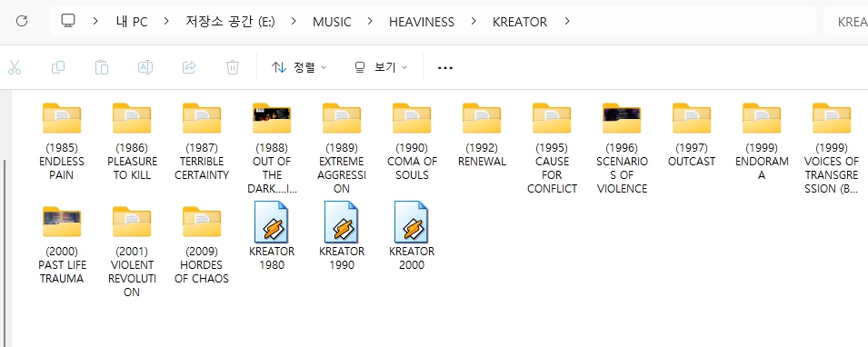This screenshot has width=868, height=347.
Task: Click the Delete trash can icon
Action: [x=233, y=67]
